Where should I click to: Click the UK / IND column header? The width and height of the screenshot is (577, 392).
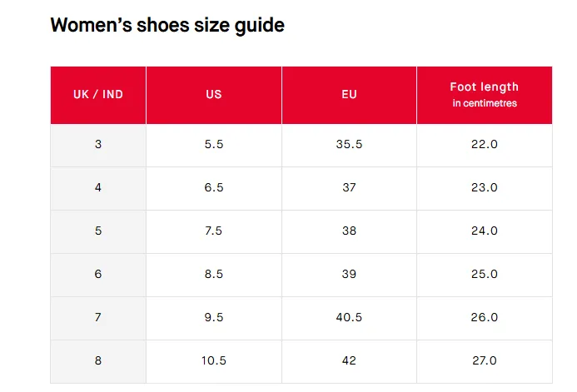[98, 95]
